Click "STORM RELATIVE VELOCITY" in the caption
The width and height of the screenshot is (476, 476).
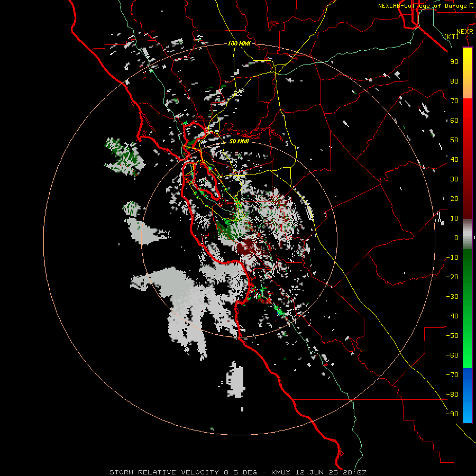click(x=164, y=472)
